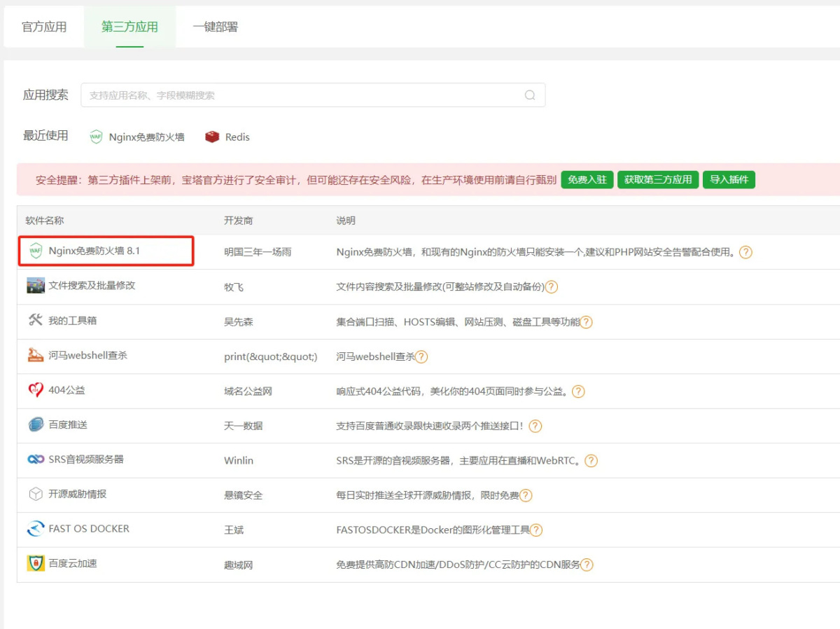Open the Nginx免费防火墙 8.1 entry

(105, 251)
